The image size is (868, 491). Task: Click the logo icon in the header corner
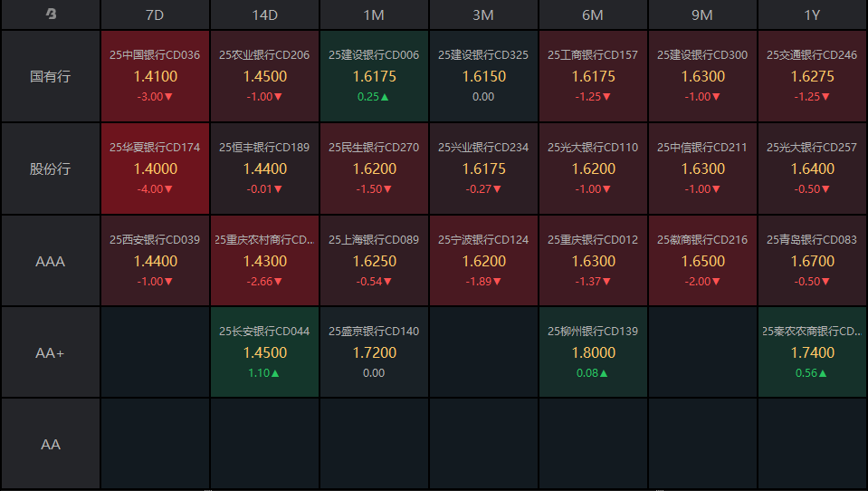(51, 14)
